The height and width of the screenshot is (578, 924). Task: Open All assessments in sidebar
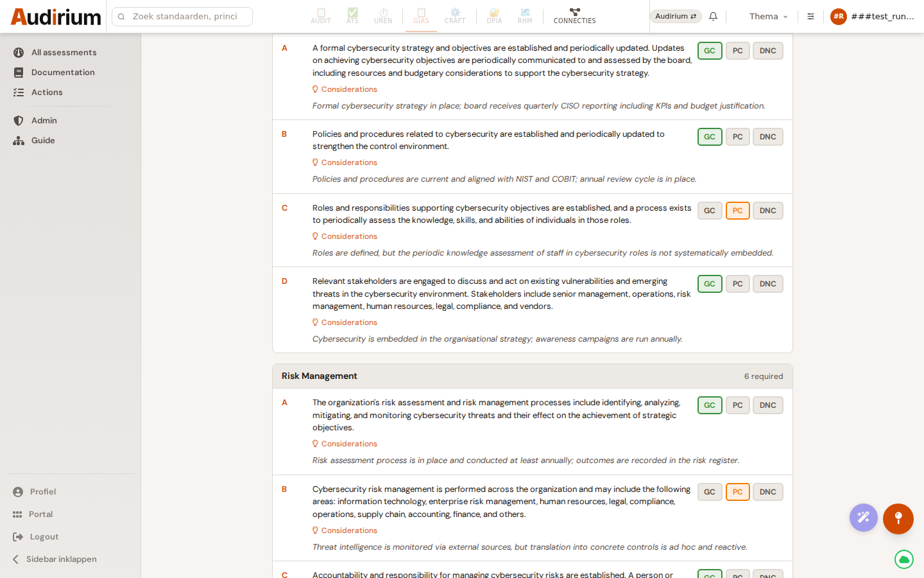point(64,53)
